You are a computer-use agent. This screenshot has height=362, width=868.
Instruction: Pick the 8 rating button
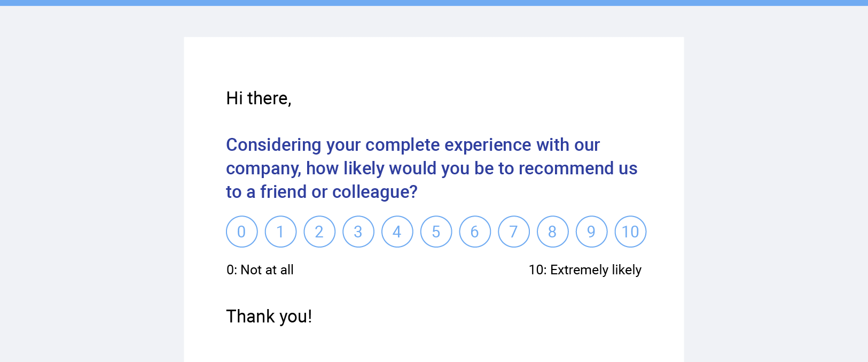click(x=553, y=232)
